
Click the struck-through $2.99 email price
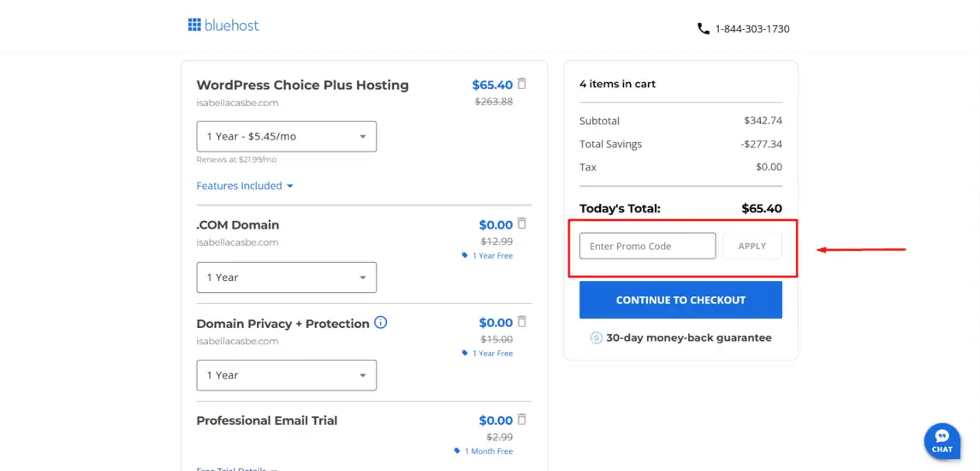500,438
